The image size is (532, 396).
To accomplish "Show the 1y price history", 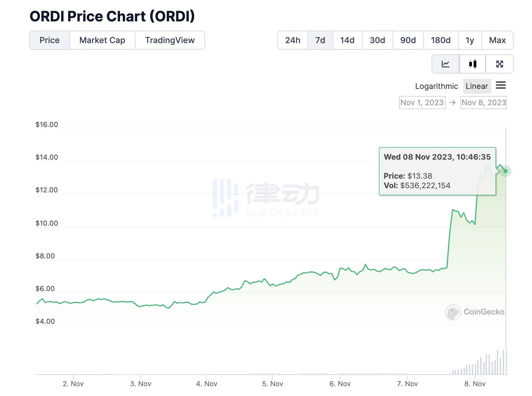I will pyautogui.click(x=470, y=40).
